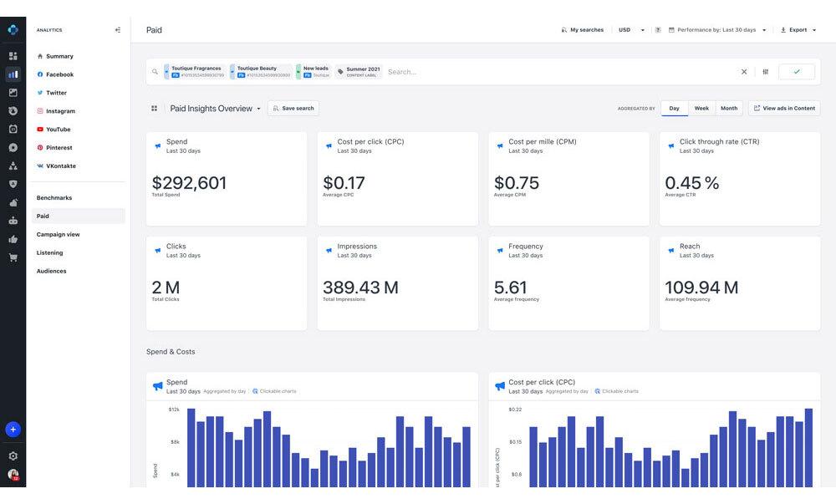The image size is (836, 504).
Task: Select the bar chart analytics icon in rail
Action: coord(13,74)
